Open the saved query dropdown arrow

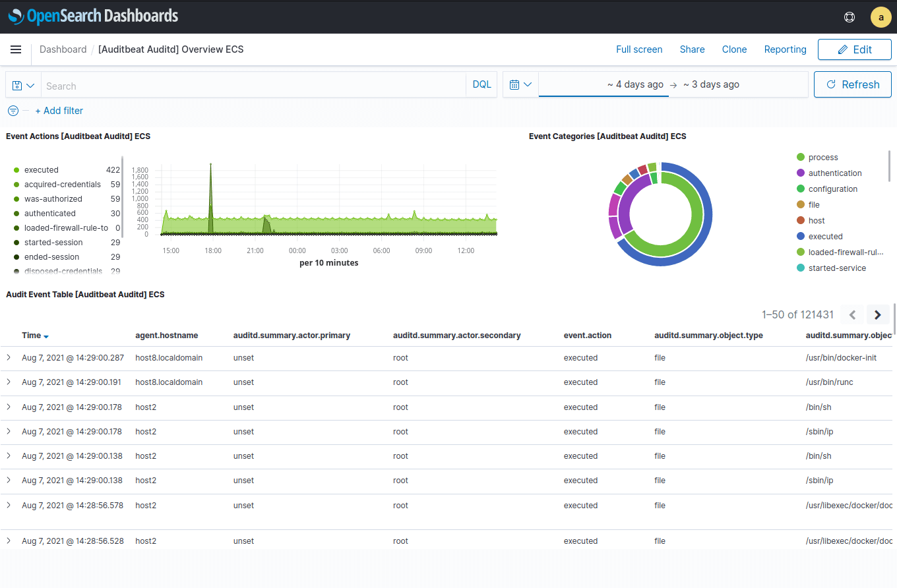pyautogui.click(x=28, y=84)
